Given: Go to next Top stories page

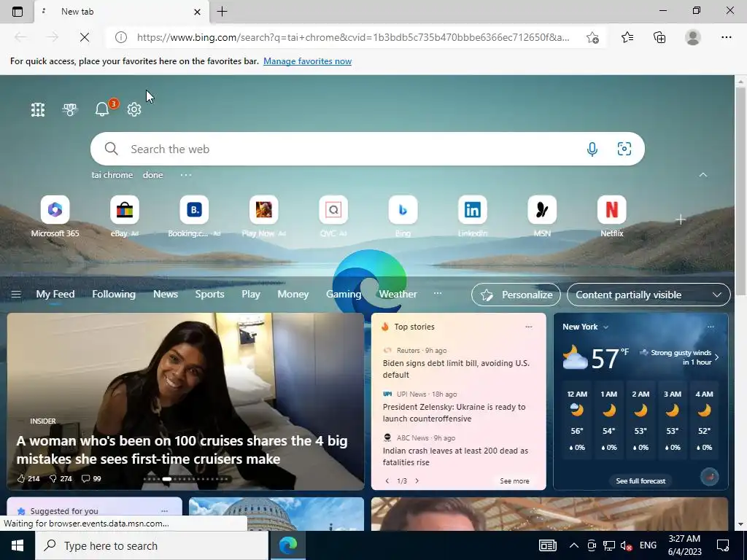Looking at the screenshot, I should click(x=417, y=481).
